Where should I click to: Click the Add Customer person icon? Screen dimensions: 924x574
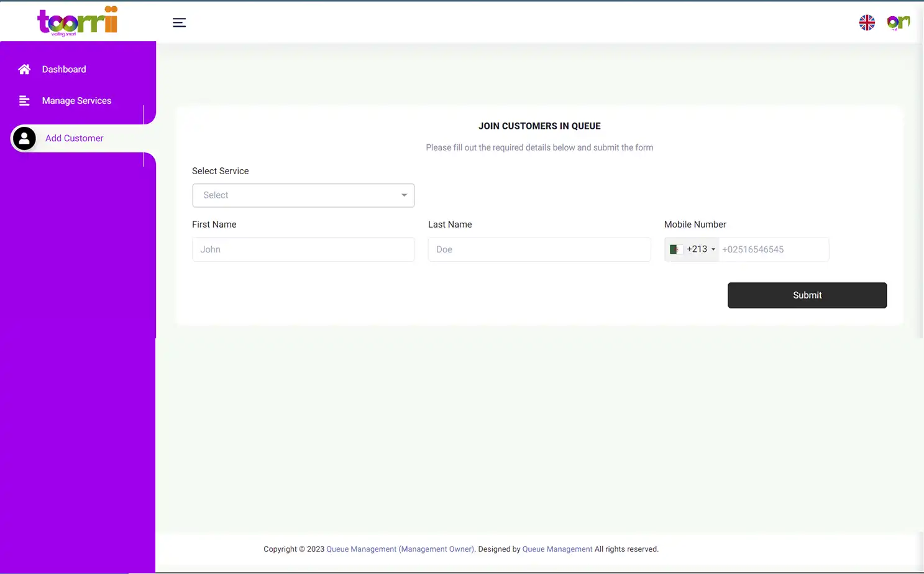[24, 138]
